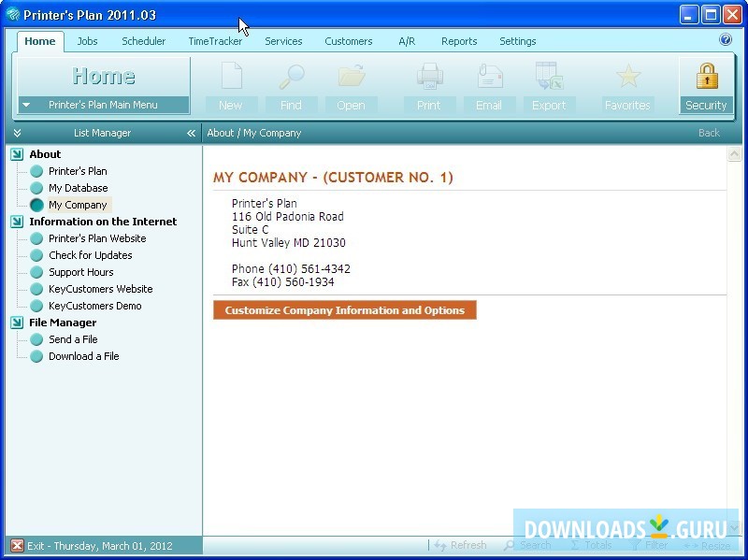
Task: Click the dark bullet beside My Company
Action: coord(36,205)
